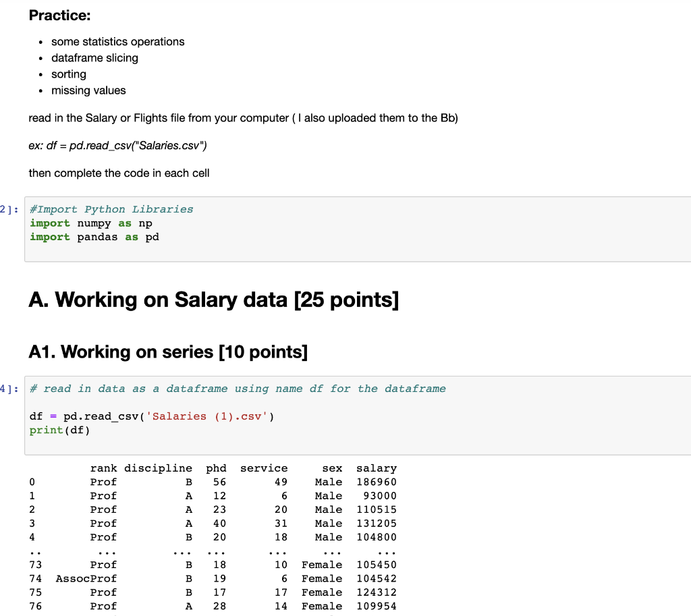
Task: Click the heading 'A. Working on Salary data'
Action: (213, 300)
